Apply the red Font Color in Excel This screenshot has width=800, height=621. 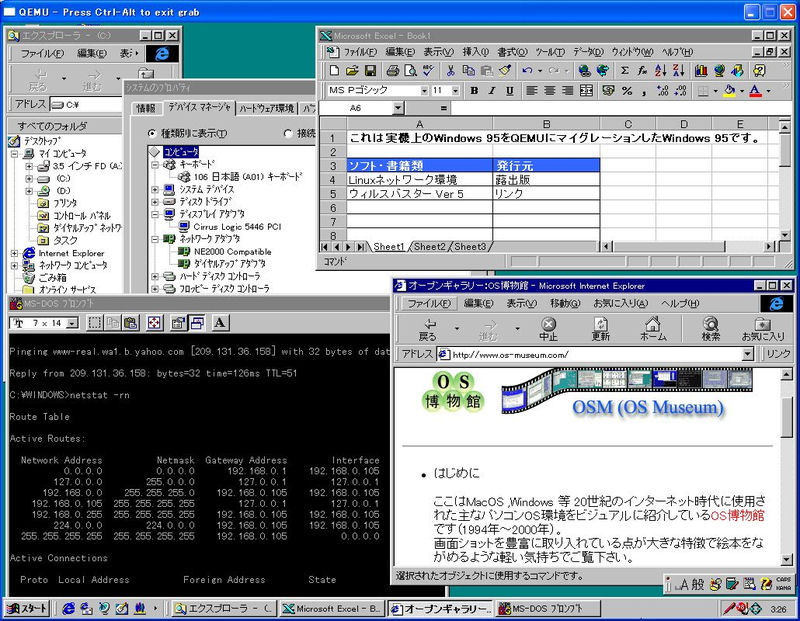(756, 91)
